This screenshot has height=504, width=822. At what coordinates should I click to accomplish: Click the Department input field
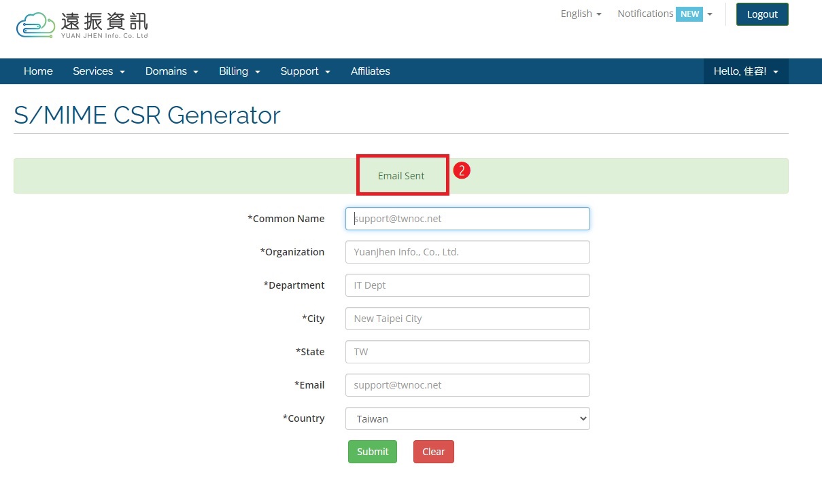(467, 285)
